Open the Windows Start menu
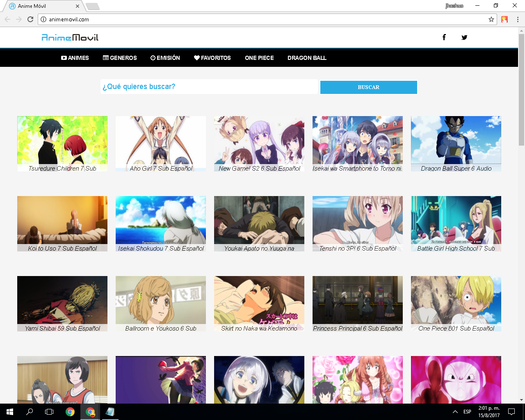Viewport: 525px width, 420px height. tap(10, 412)
